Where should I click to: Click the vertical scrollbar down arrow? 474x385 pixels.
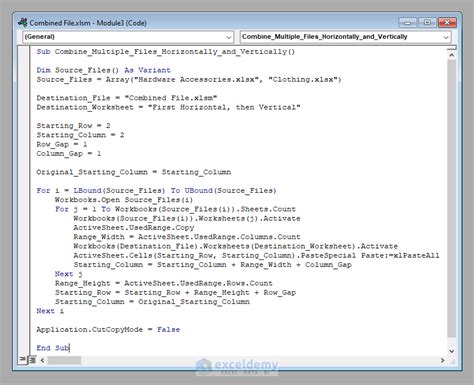452,351
